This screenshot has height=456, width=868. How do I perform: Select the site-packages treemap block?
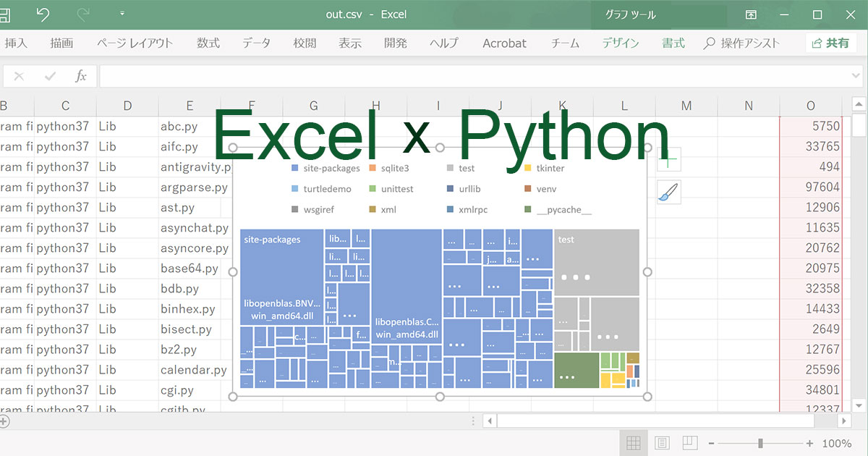click(282, 277)
